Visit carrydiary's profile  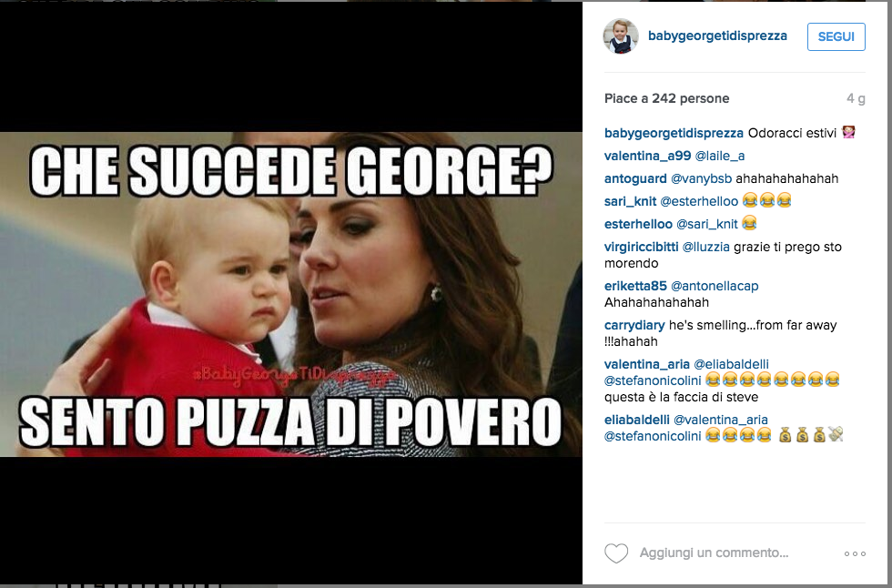(x=634, y=325)
